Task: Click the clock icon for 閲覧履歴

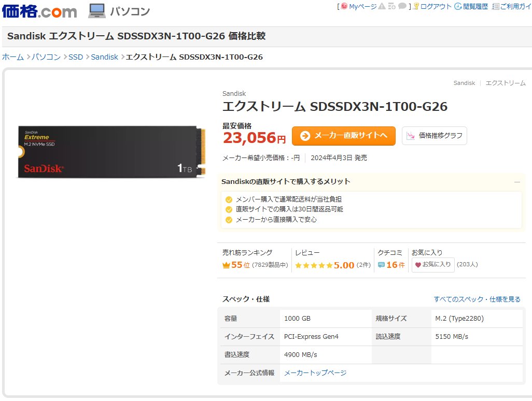Action: point(458,6)
